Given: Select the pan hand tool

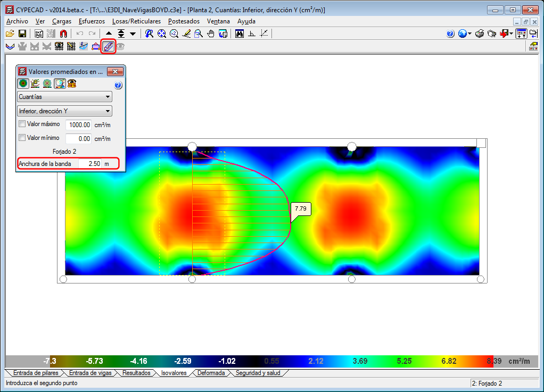Looking at the screenshot, I should (210, 34).
